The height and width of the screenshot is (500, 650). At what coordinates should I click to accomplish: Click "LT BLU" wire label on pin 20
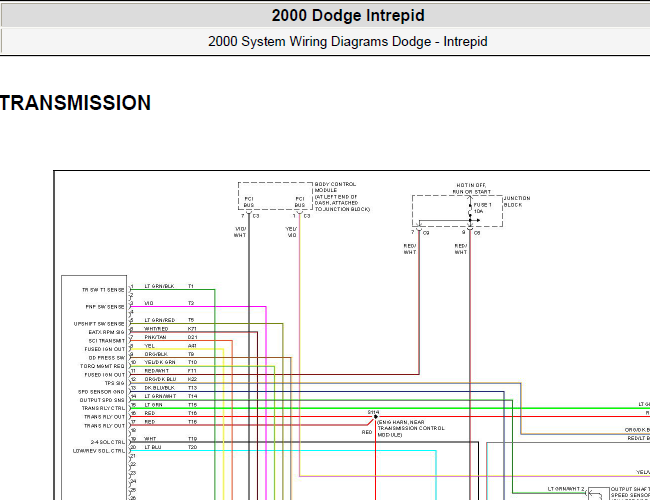tap(153, 447)
